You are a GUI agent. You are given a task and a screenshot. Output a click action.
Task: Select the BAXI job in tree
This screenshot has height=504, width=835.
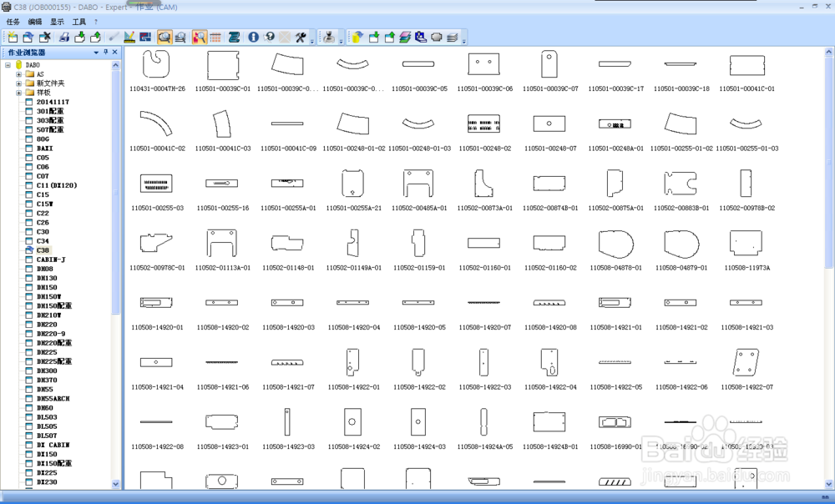click(45, 148)
